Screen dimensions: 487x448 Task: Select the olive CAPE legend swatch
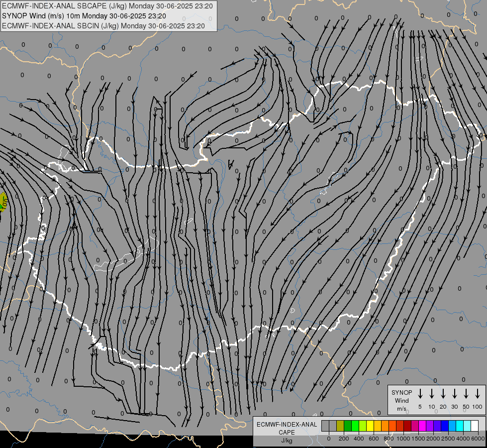tap(340, 426)
